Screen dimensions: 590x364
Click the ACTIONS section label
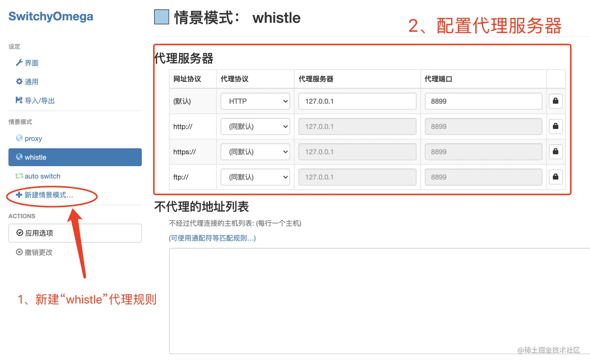point(22,216)
